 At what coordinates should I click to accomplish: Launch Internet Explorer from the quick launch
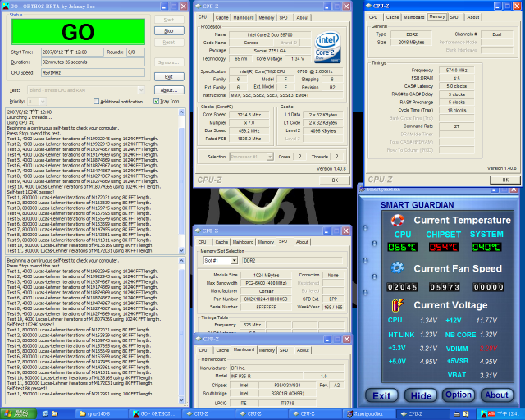pyautogui.click(x=45, y=414)
